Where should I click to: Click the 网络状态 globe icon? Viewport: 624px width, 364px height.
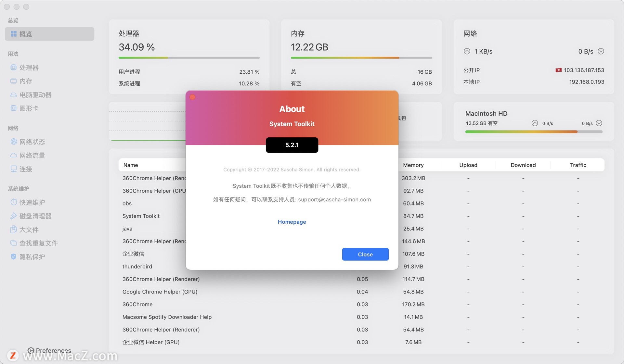coord(14,142)
